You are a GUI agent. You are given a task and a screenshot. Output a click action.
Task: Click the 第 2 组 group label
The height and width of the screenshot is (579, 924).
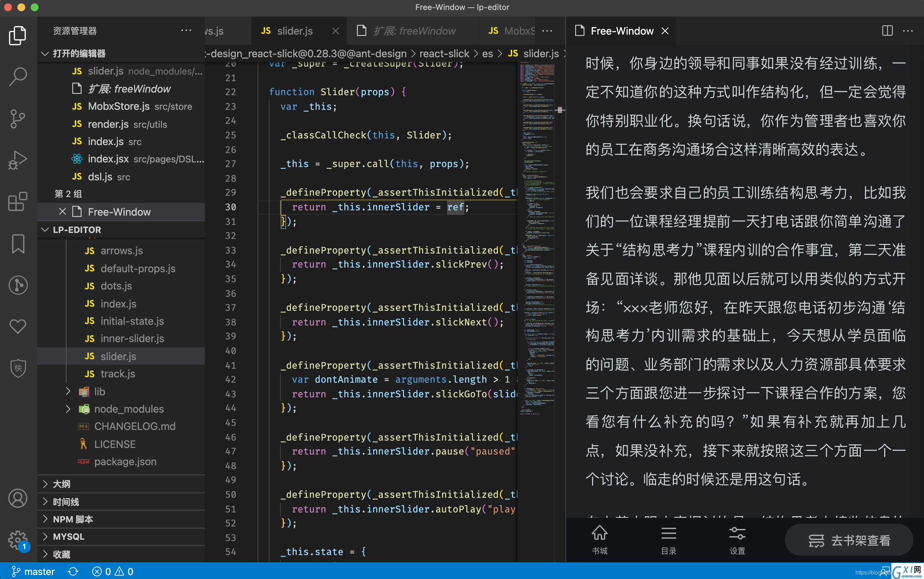pos(68,194)
